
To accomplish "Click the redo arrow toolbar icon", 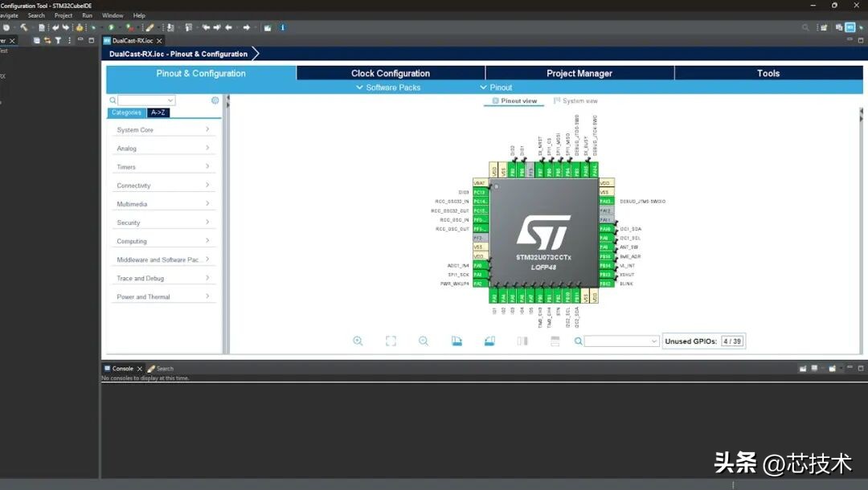I will (66, 27).
